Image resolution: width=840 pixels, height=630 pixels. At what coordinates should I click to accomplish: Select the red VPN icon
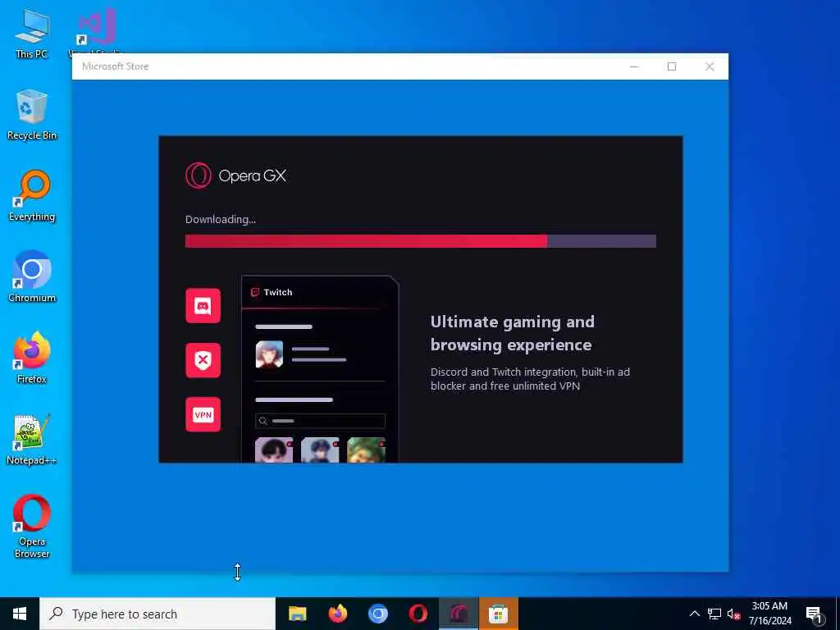click(203, 414)
